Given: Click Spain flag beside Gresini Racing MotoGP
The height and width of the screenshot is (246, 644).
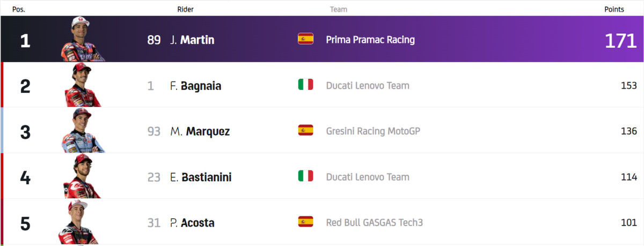Looking at the screenshot, I should (x=305, y=130).
